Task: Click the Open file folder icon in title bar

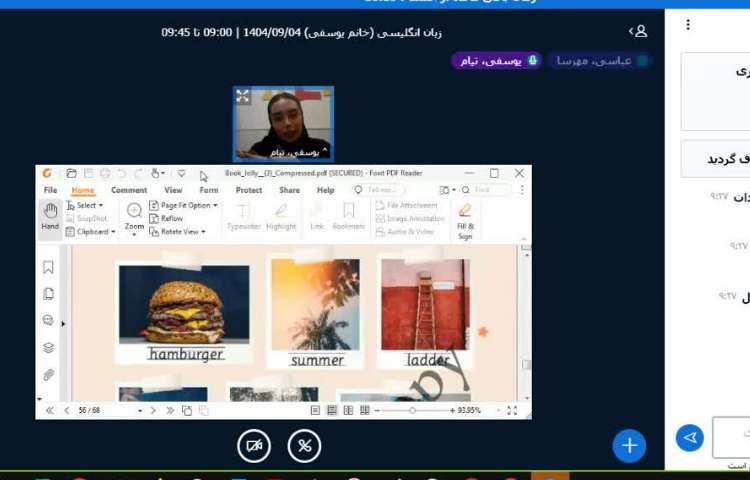Action: [71, 173]
